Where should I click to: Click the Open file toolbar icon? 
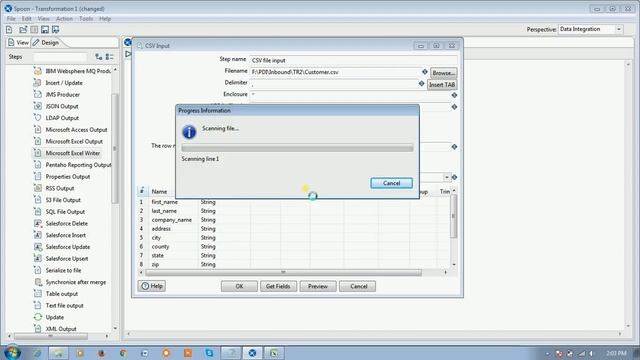coord(23,29)
